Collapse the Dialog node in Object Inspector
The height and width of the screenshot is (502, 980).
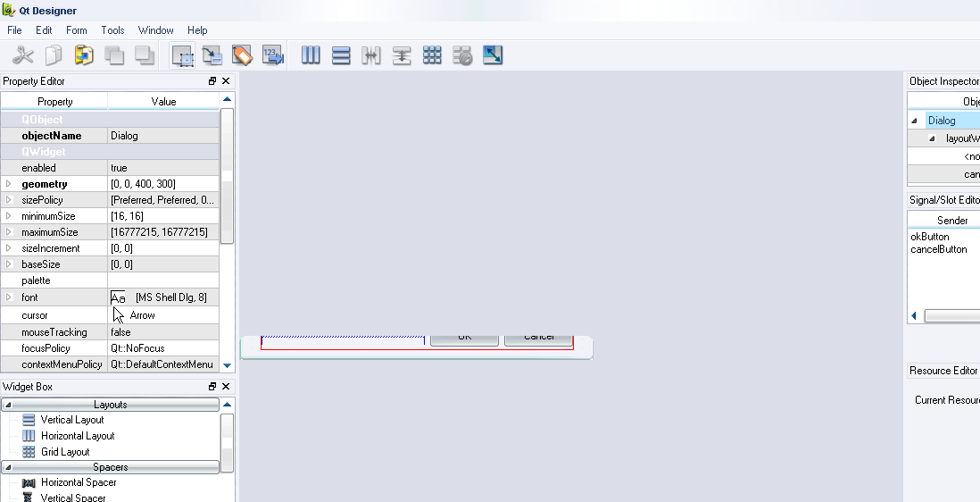pyautogui.click(x=914, y=121)
